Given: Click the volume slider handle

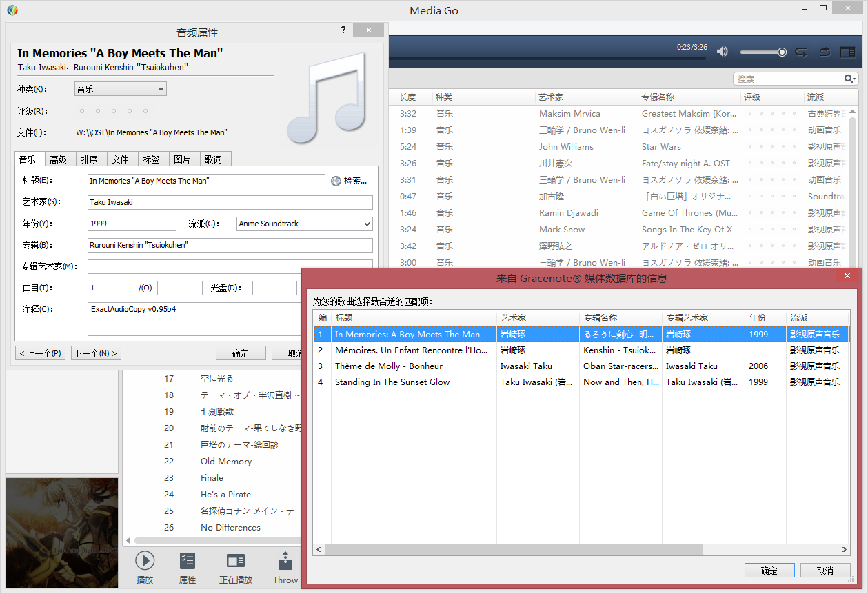Looking at the screenshot, I should [782, 52].
